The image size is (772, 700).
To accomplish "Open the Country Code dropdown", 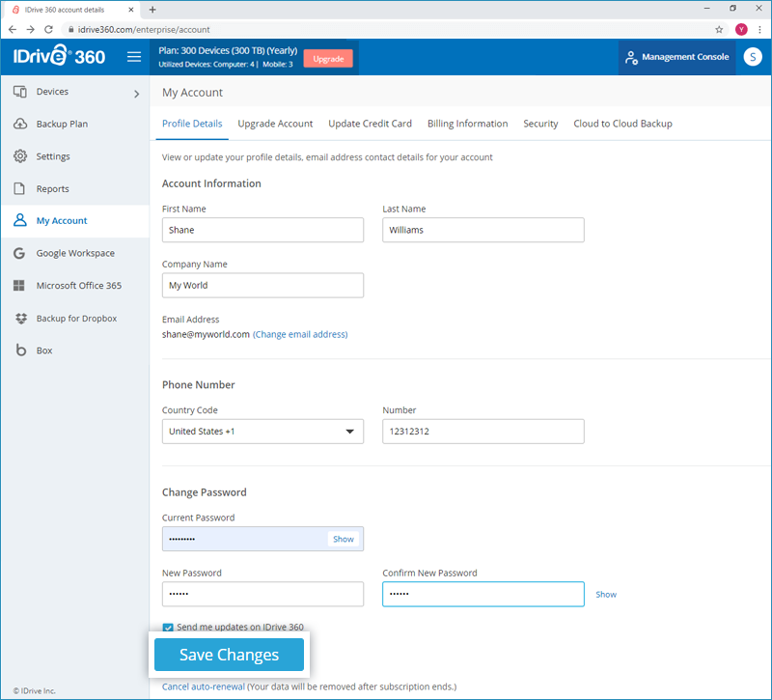I will pos(262,432).
